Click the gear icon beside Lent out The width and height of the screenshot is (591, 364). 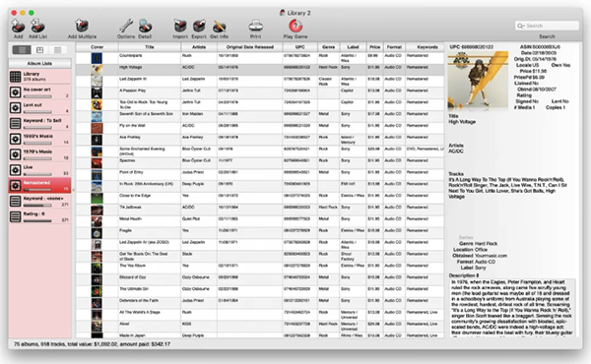click(x=16, y=108)
